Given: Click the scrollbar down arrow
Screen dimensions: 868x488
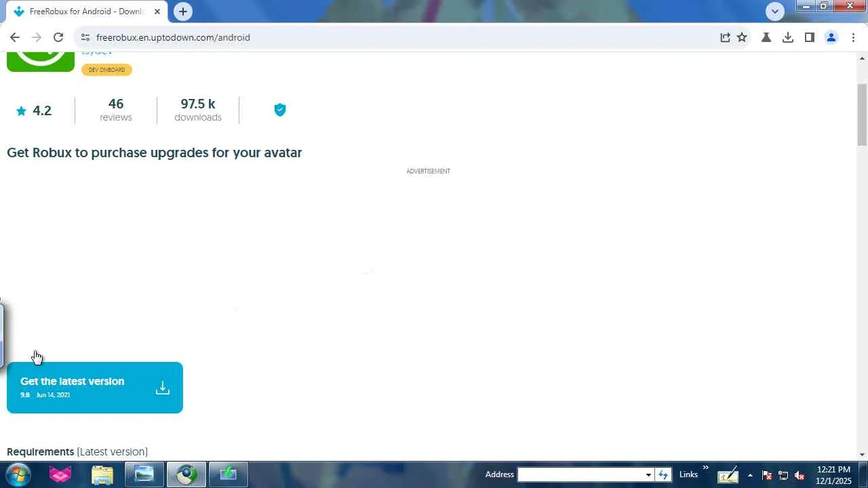Looking at the screenshot, I should click(x=862, y=454).
